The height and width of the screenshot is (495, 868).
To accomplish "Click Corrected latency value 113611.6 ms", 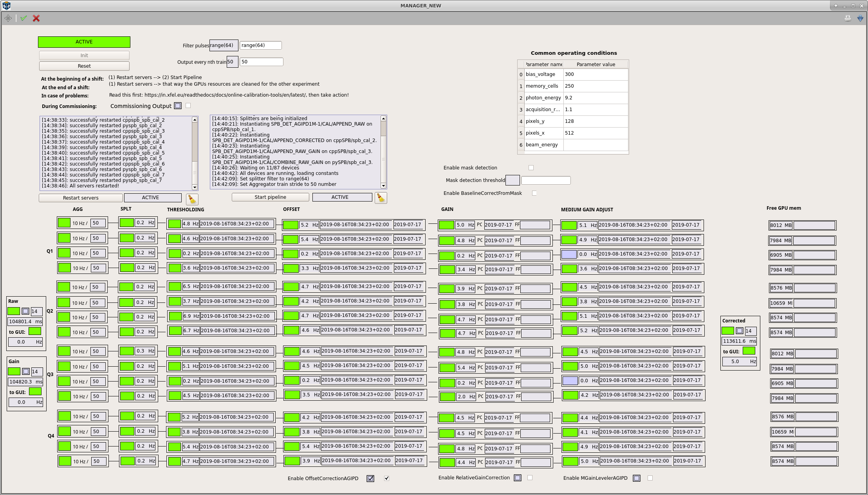I will pos(740,341).
